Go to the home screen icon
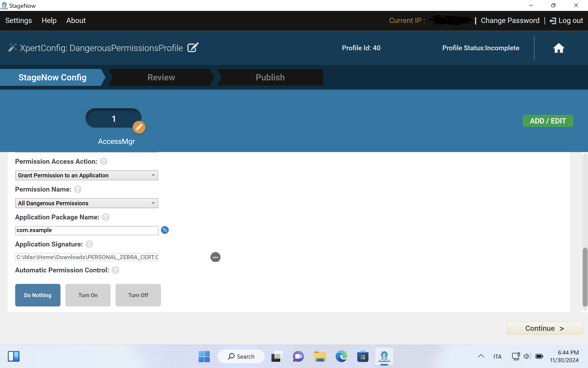 click(559, 48)
